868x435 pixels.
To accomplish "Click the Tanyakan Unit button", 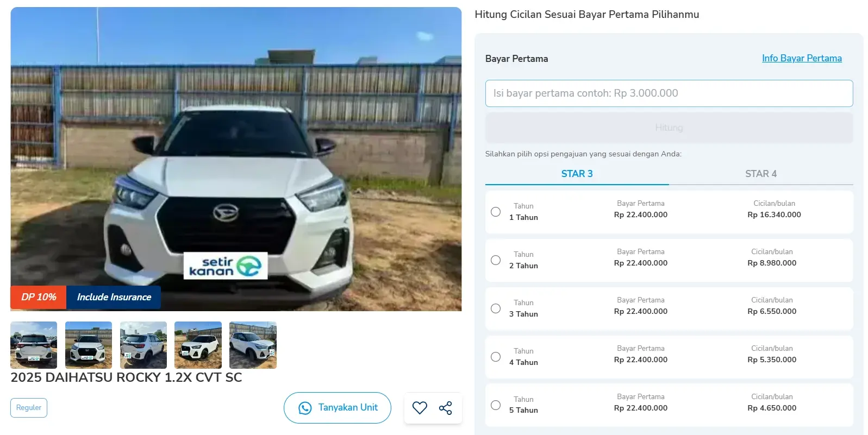I will click(338, 408).
